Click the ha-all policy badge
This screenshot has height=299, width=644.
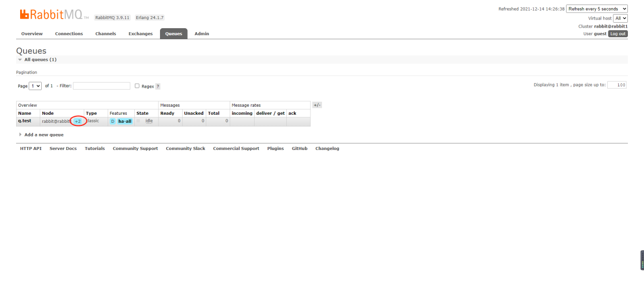tap(125, 121)
